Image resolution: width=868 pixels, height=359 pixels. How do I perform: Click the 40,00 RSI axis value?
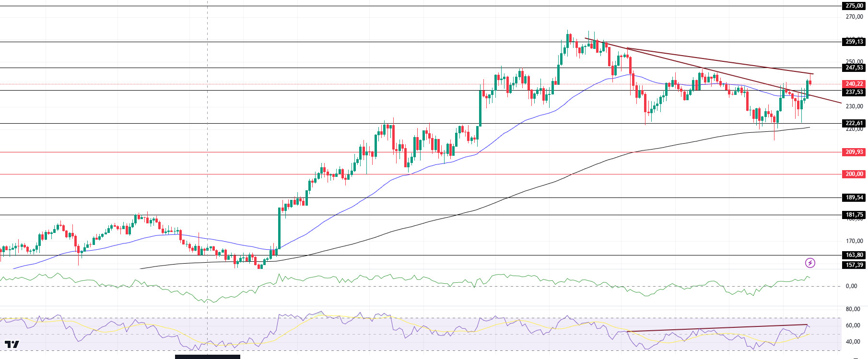(853, 342)
